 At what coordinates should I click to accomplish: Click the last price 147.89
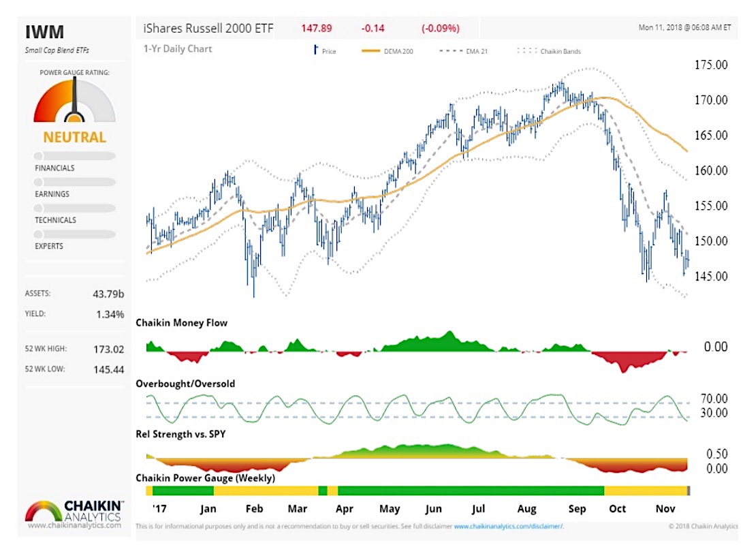click(317, 29)
